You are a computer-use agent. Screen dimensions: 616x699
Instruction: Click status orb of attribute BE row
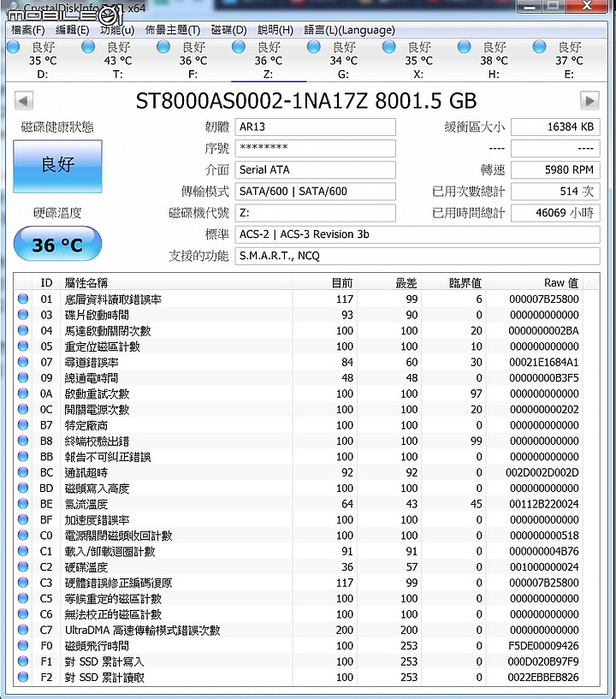pos(23,504)
